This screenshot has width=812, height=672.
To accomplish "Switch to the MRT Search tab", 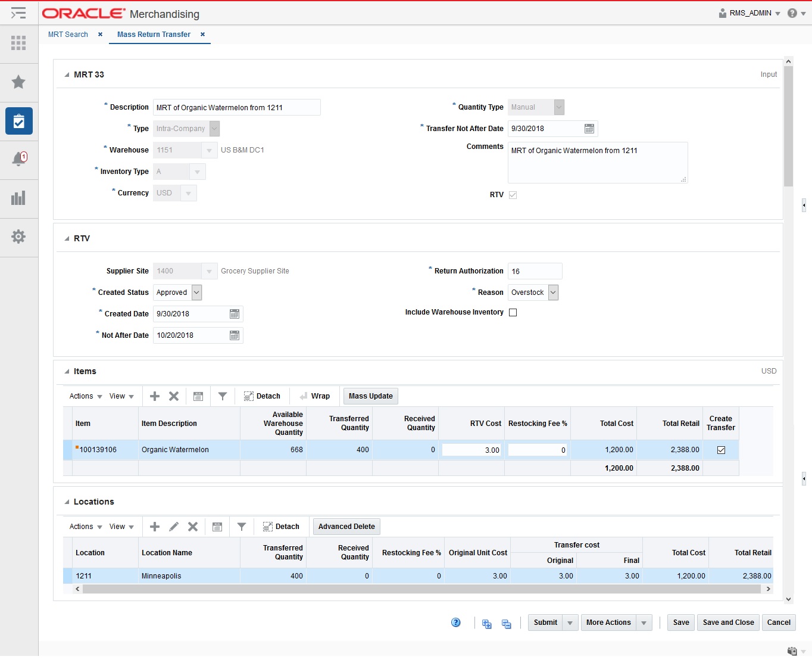I will [68, 34].
